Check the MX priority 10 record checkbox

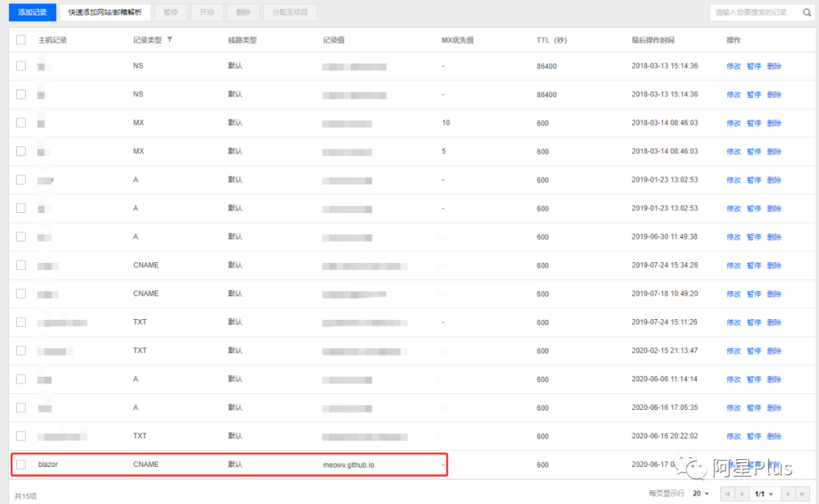point(21,123)
